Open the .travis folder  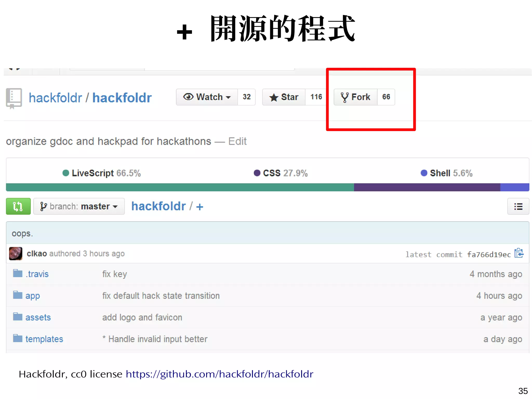pyautogui.click(x=37, y=274)
